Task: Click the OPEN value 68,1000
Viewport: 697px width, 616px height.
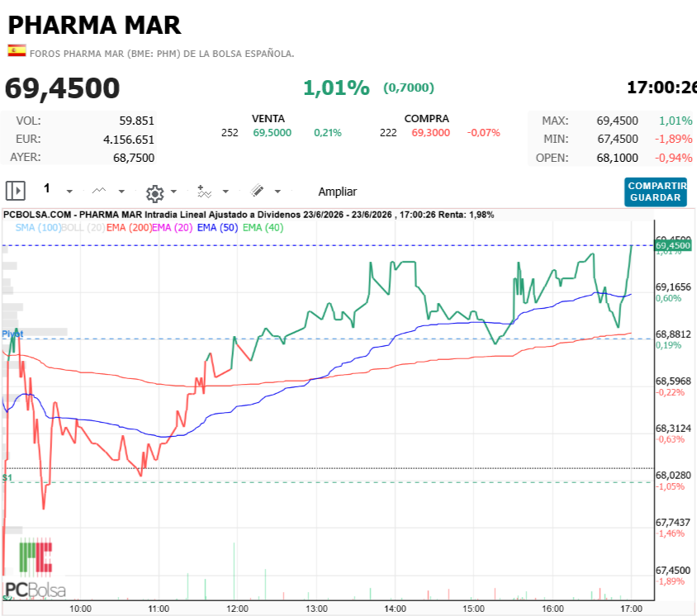Action: point(618,158)
